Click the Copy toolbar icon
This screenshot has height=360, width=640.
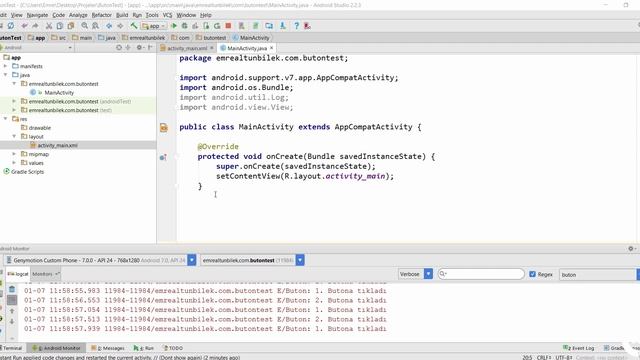point(60,26)
